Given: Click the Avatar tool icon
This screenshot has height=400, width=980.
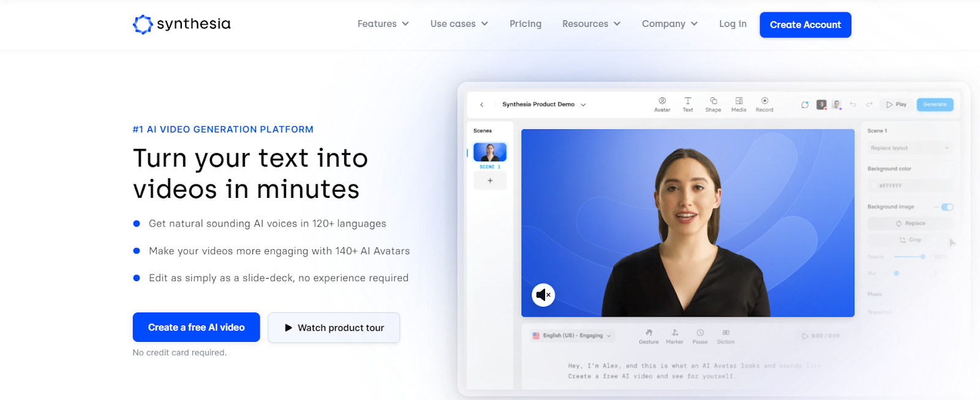Looking at the screenshot, I should pyautogui.click(x=662, y=101).
